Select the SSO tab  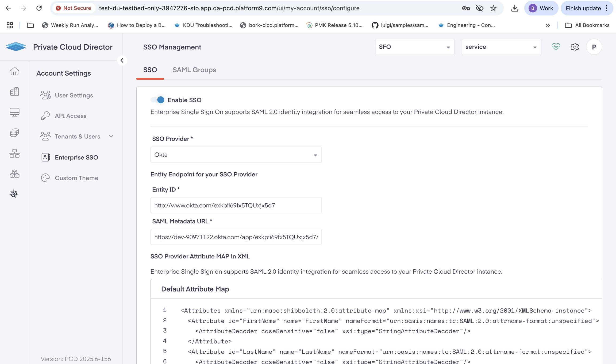click(150, 70)
